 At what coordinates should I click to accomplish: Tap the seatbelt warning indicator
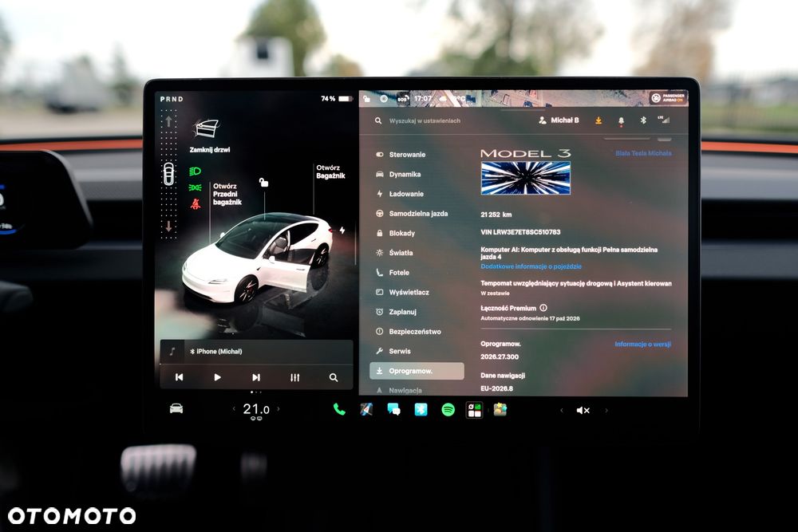tap(195, 204)
